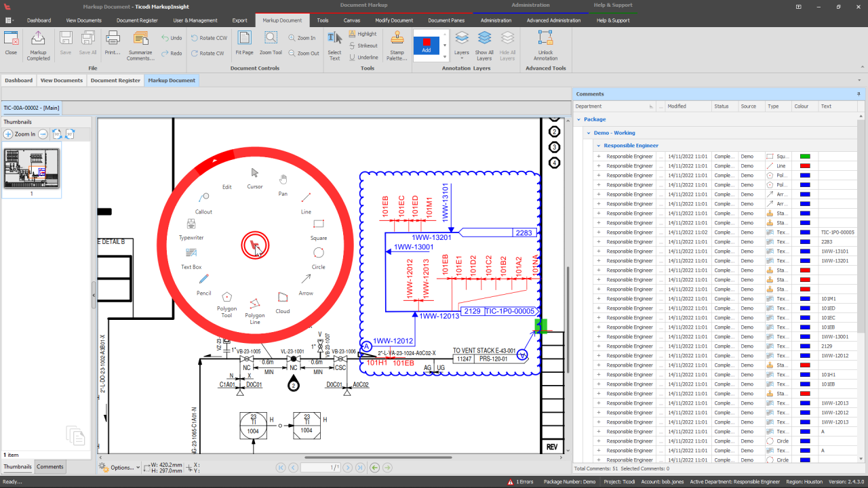The height and width of the screenshot is (488, 868).
Task: Open Summarize Comments tool
Action: pyautogui.click(x=140, y=46)
